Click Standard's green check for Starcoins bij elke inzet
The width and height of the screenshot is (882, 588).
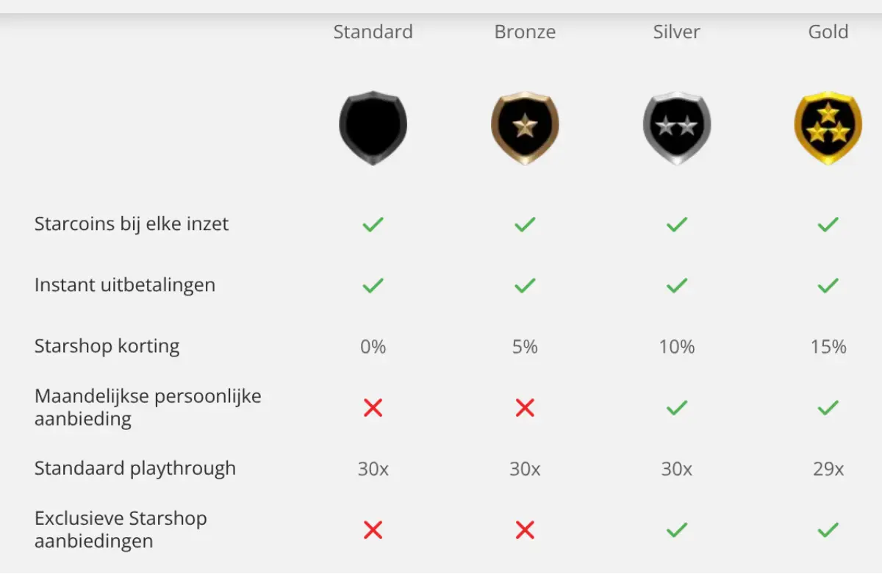[373, 224]
